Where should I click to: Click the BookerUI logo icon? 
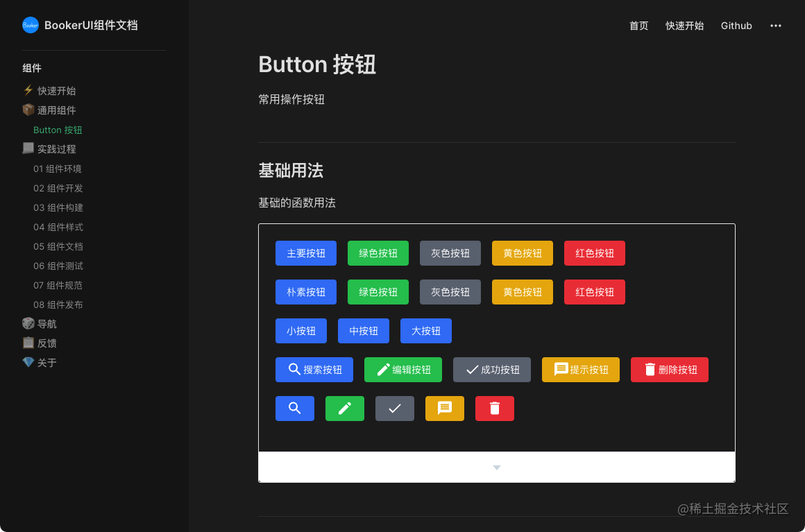pyautogui.click(x=31, y=25)
